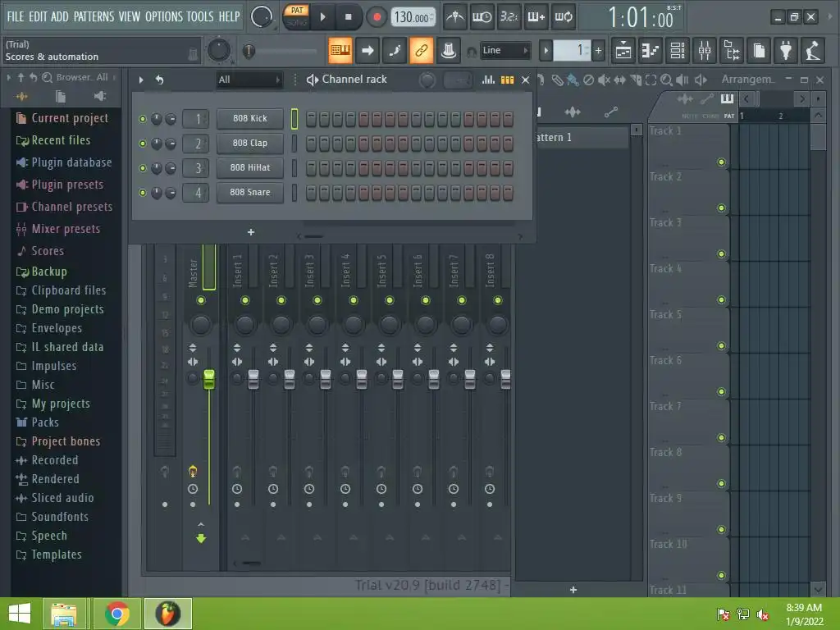Expand the Mixer presets folder
This screenshot has width=840, height=630.
tap(58, 230)
